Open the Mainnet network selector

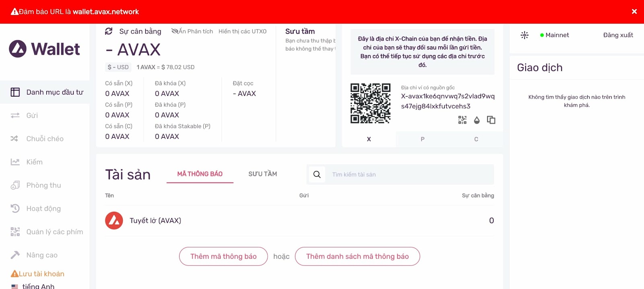click(555, 35)
